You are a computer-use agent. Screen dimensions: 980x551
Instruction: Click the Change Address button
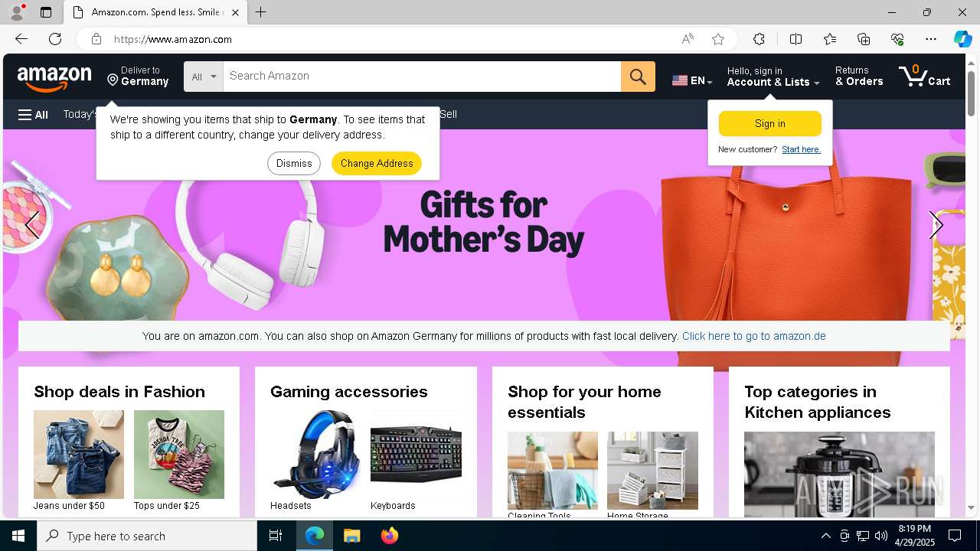pos(377,163)
